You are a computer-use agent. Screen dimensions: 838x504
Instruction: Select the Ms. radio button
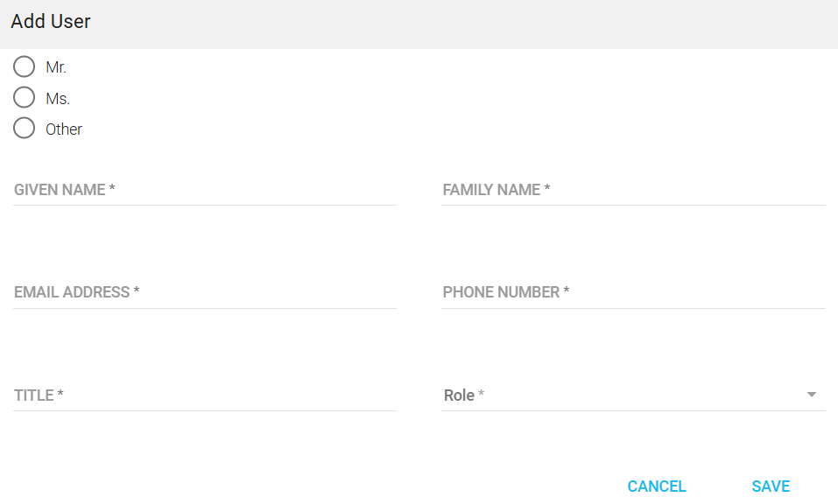pos(25,97)
